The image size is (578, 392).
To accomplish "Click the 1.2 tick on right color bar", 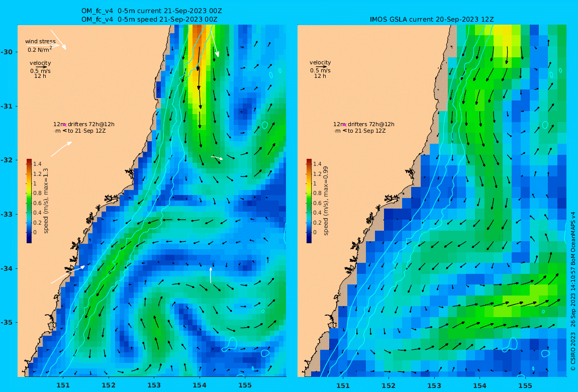I will coord(317,174).
